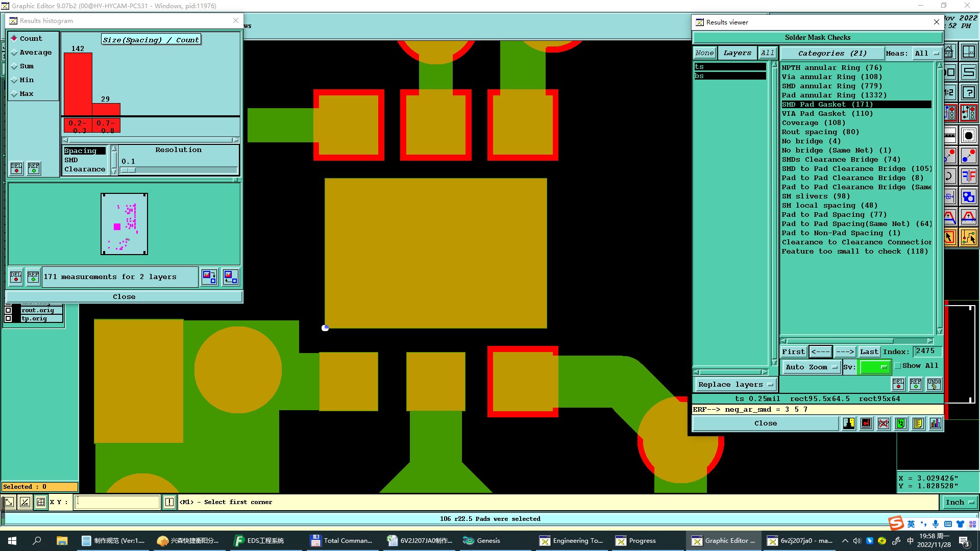Click the crossed-out REF icon
The image size is (980, 551).
click(x=883, y=423)
